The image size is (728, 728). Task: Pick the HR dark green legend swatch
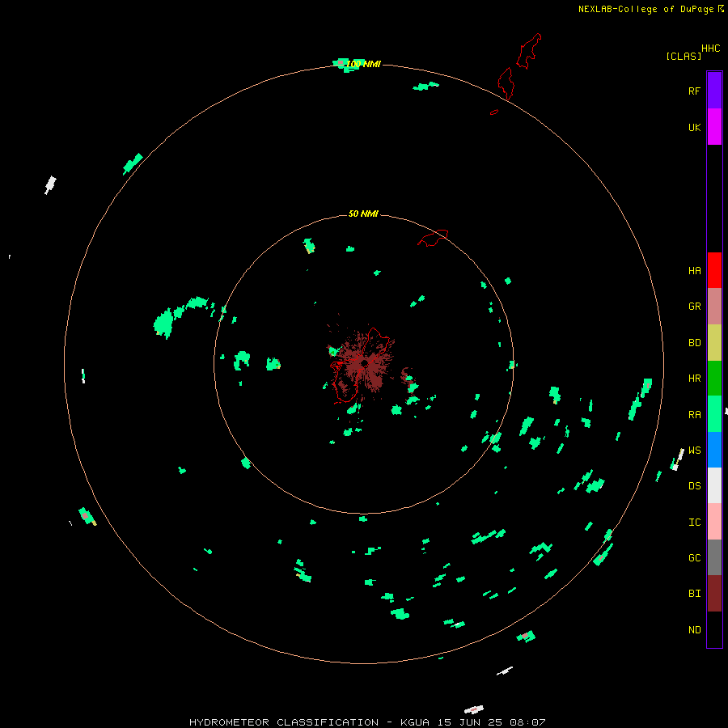[714, 378]
